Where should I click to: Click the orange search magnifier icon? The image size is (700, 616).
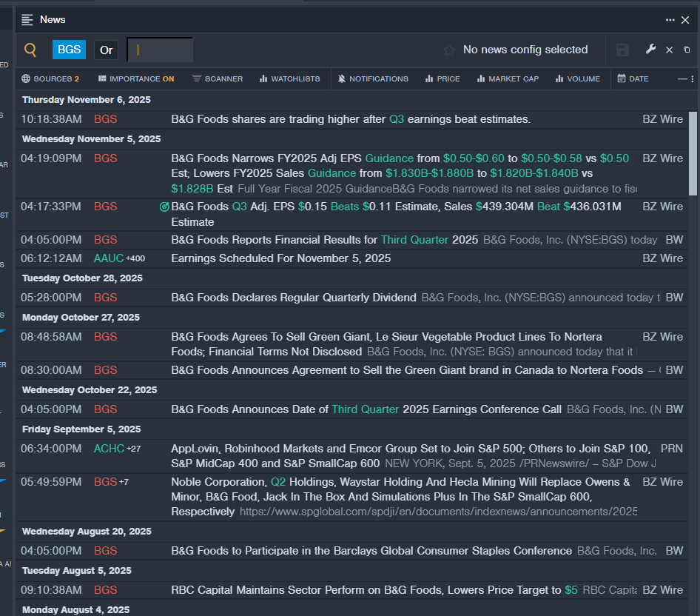(30, 50)
